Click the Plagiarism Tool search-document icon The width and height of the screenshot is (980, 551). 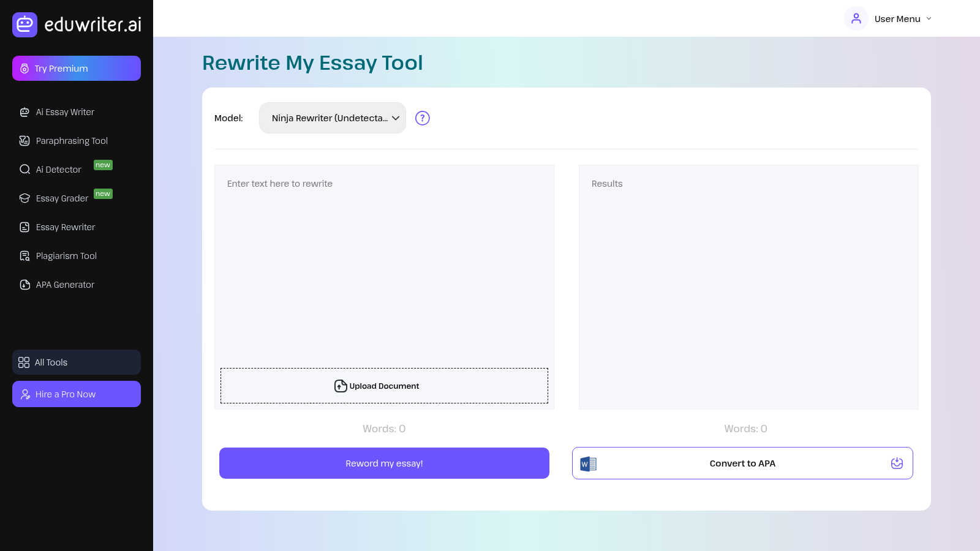24,256
